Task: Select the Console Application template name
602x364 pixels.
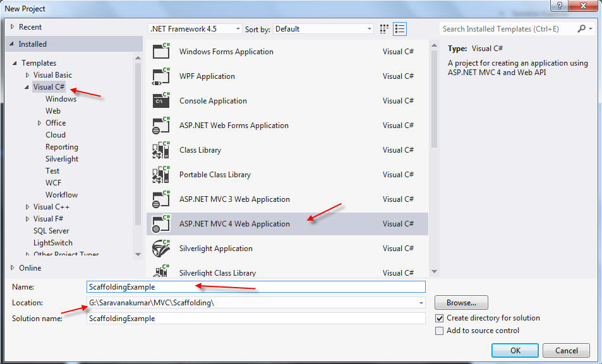Action: pos(213,101)
